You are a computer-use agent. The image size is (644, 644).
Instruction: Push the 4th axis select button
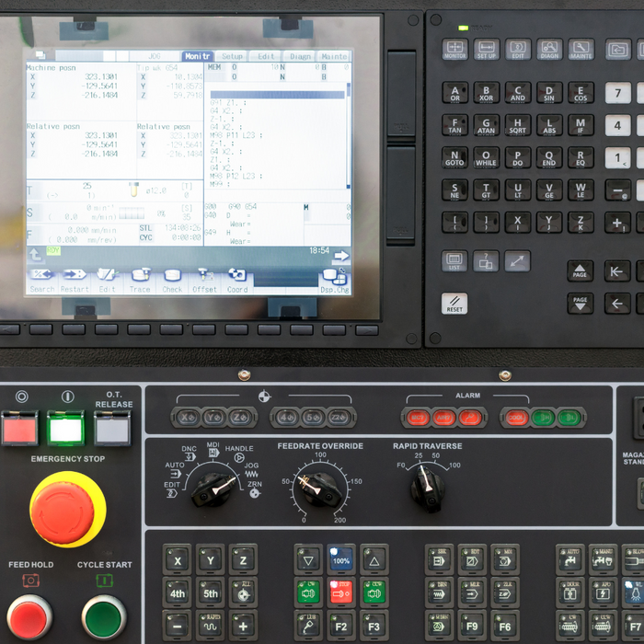click(178, 592)
